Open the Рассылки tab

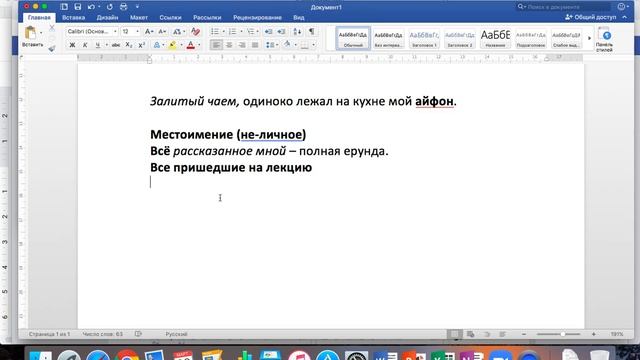tap(207, 18)
